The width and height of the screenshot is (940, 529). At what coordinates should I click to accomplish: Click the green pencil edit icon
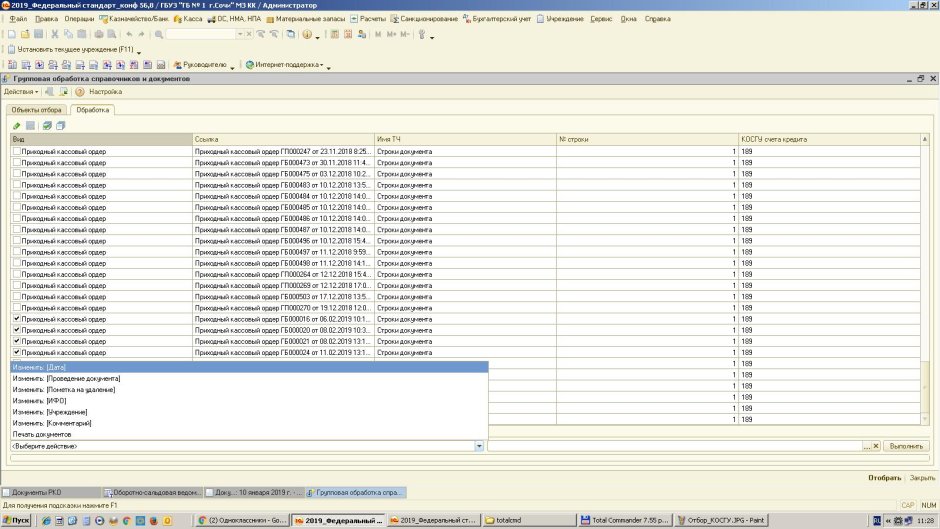pyautogui.click(x=17, y=126)
